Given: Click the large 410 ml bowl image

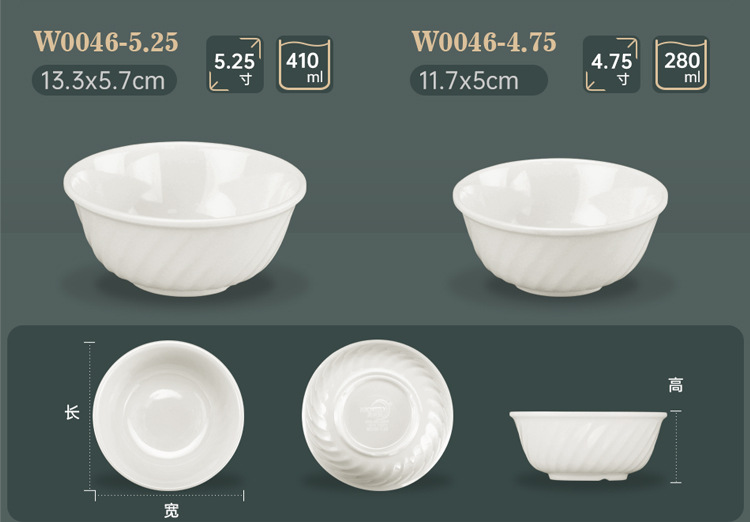Looking at the screenshot, I should tap(185, 218).
